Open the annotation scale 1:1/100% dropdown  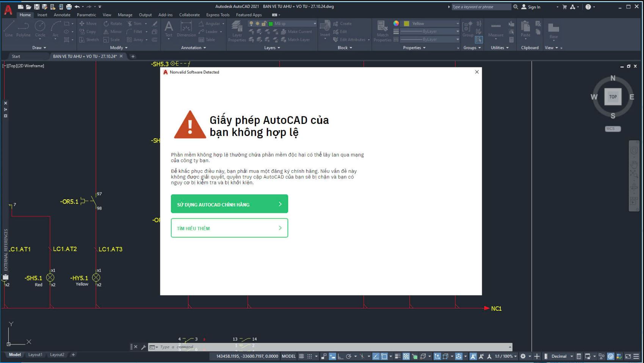(x=505, y=356)
